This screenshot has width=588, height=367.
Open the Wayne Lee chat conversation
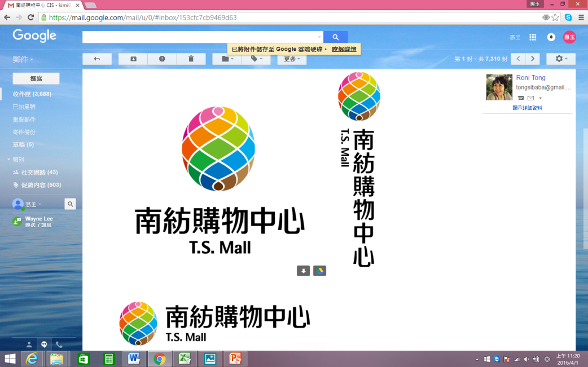click(38, 222)
